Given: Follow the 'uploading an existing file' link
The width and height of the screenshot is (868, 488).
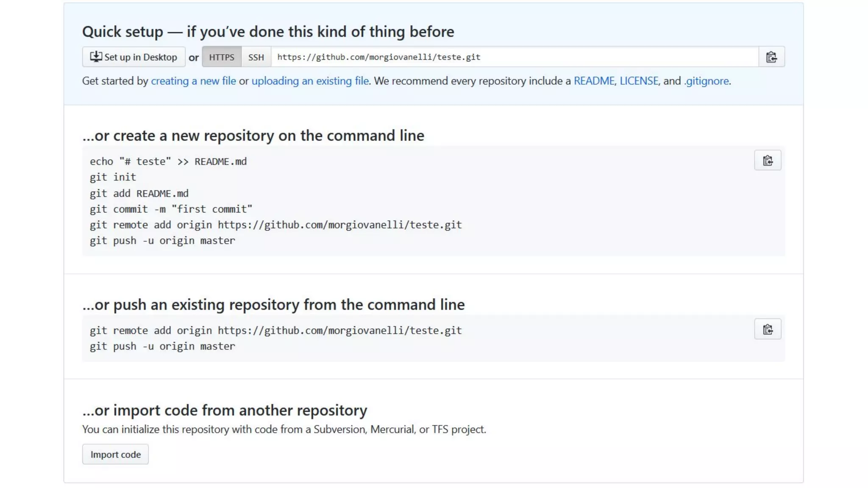Looking at the screenshot, I should click(310, 81).
